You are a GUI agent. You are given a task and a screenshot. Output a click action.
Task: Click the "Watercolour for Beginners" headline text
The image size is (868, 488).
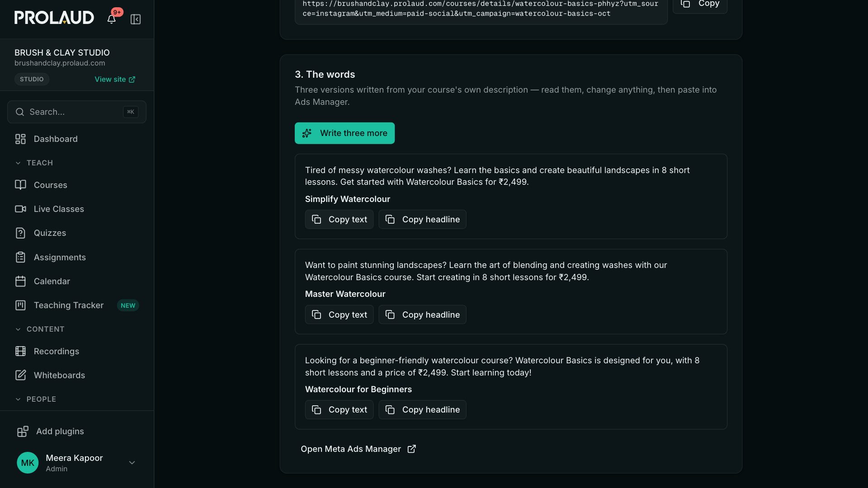(358, 389)
